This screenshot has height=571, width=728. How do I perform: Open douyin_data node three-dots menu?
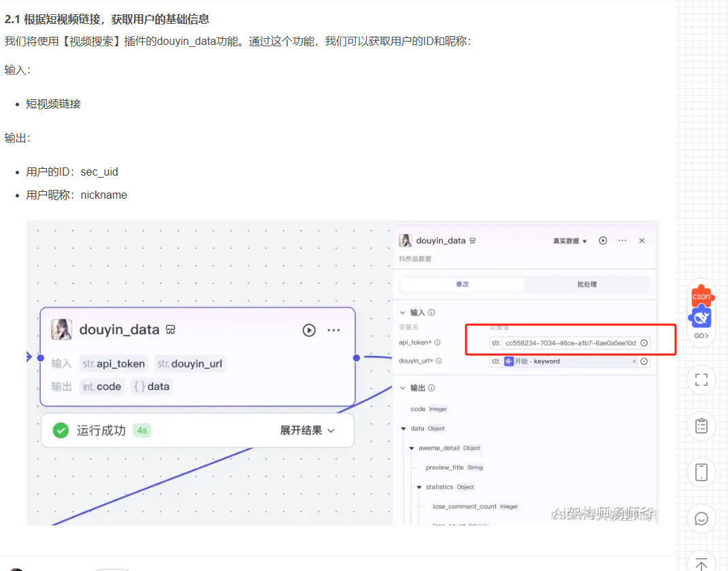[333, 330]
